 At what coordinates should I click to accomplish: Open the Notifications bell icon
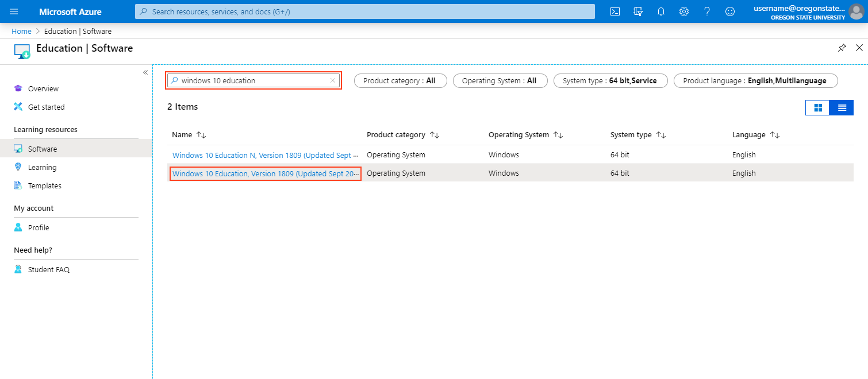(x=660, y=11)
